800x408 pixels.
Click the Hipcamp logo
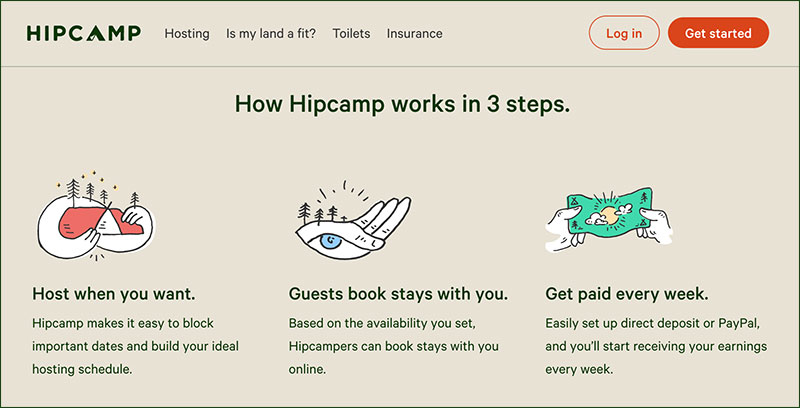(x=84, y=34)
